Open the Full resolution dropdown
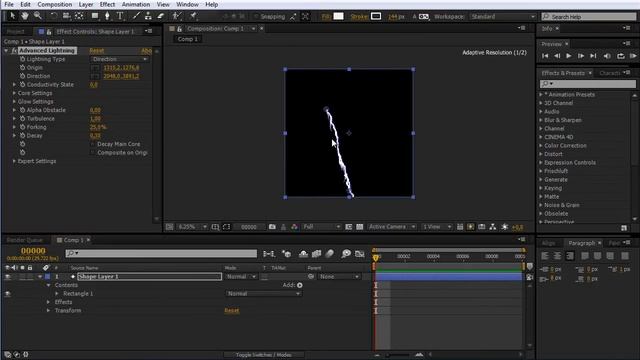The height and width of the screenshot is (360, 640). (x=321, y=227)
